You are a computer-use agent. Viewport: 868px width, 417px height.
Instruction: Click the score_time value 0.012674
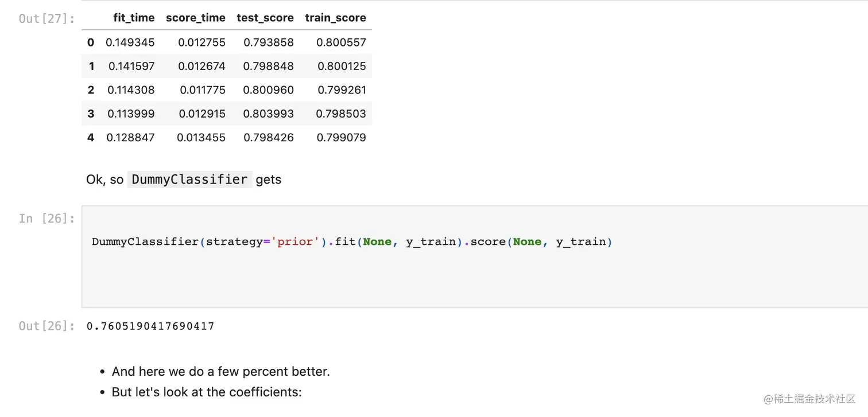201,67
